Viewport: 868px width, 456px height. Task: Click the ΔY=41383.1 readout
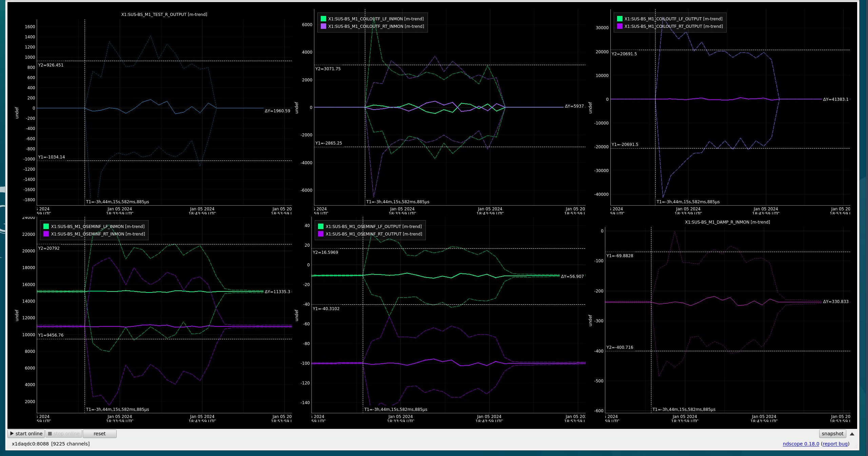coord(836,99)
